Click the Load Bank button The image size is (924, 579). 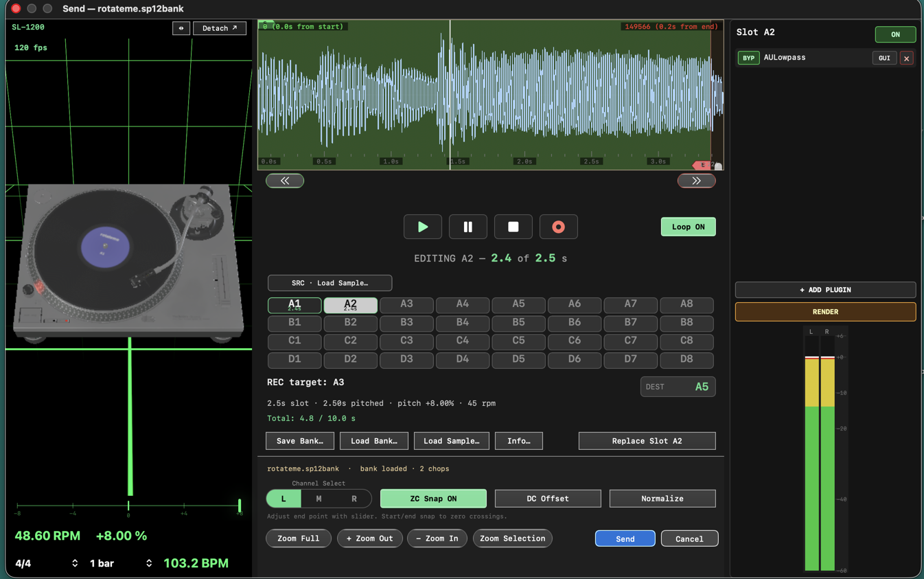374,441
